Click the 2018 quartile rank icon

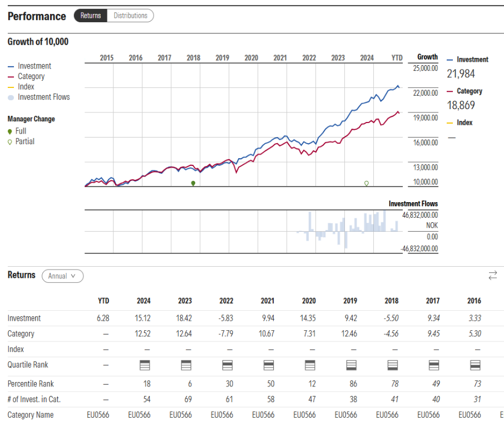(x=392, y=365)
